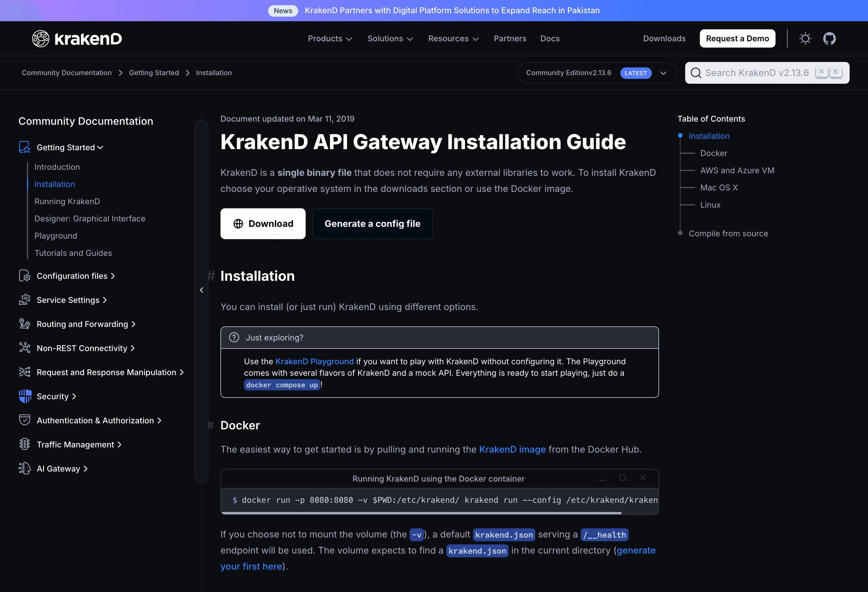
Task: Expand the Service Settings section
Action: [72, 300]
